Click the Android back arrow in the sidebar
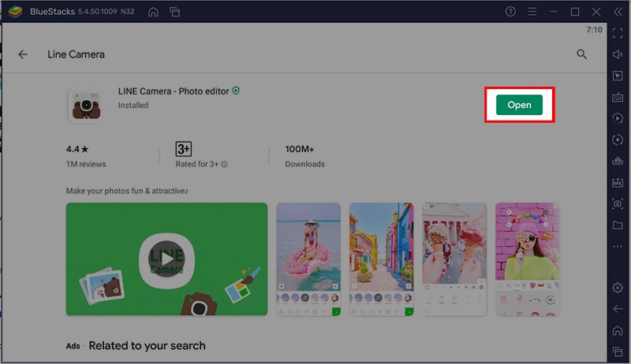Screen dimensions: 631x364 click(x=618, y=309)
